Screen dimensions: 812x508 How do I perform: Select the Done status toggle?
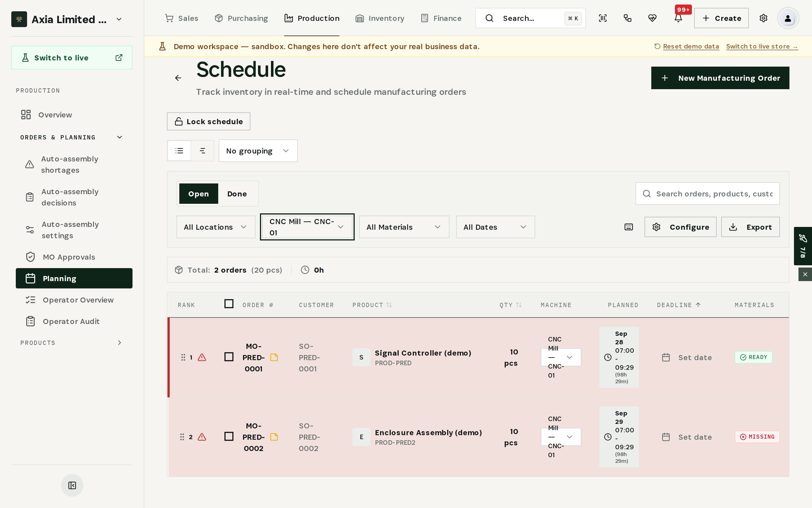tap(237, 194)
